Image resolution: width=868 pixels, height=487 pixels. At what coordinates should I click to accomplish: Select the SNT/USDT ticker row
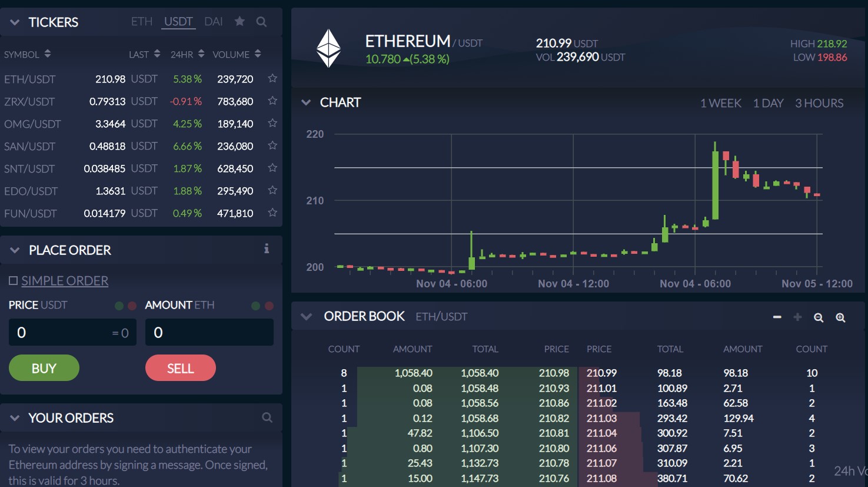pyautogui.click(x=141, y=168)
